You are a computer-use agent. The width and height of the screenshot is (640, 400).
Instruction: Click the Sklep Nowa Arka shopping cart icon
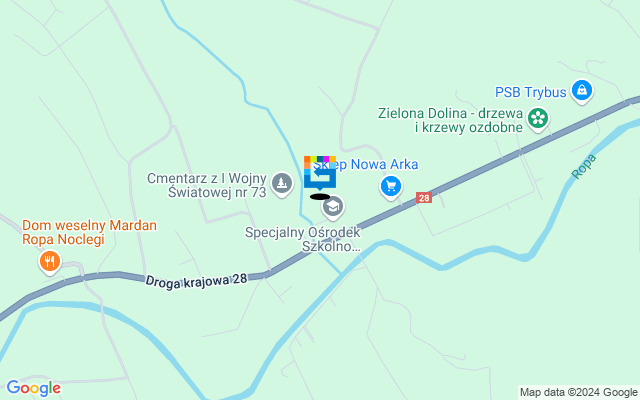[x=391, y=187]
